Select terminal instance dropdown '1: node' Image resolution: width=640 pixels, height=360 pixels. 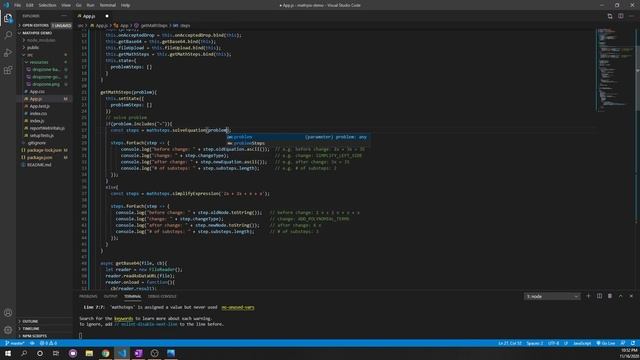(552, 296)
